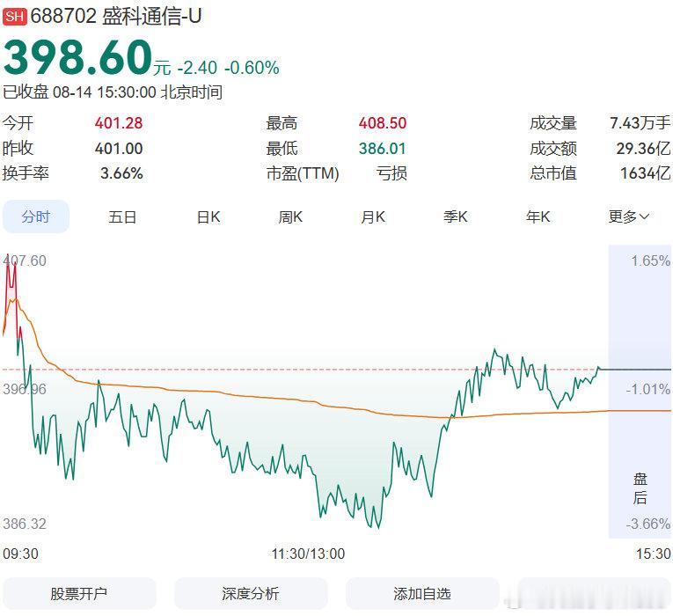Select the 季K quarterly chart tab

point(456,217)
